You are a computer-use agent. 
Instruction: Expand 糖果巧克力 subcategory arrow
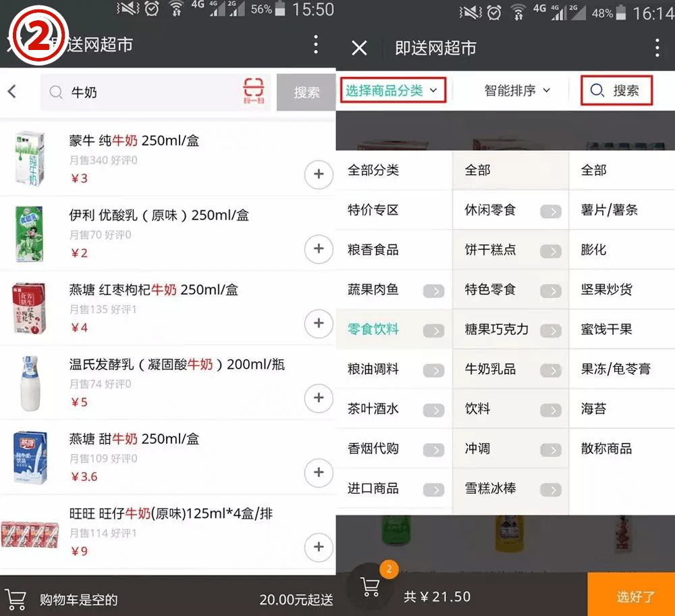(x=551, y=331)
